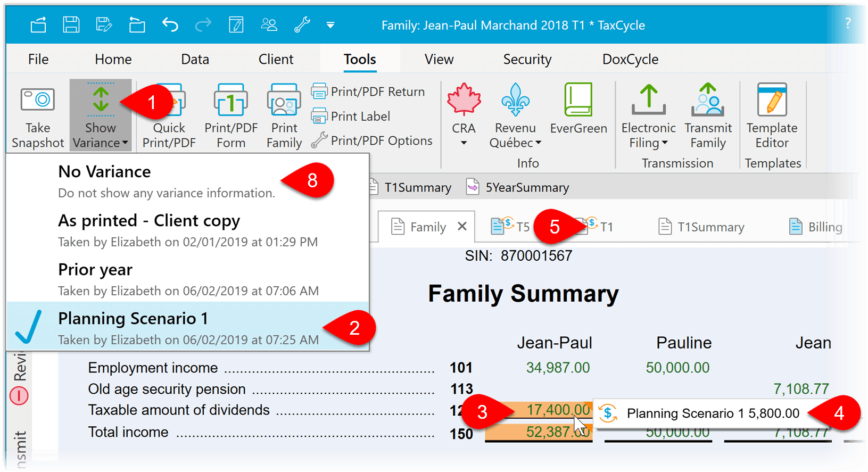868x472 pixels.
Task: Expand the CRA dropdown menu
Action: pos(464,143)
